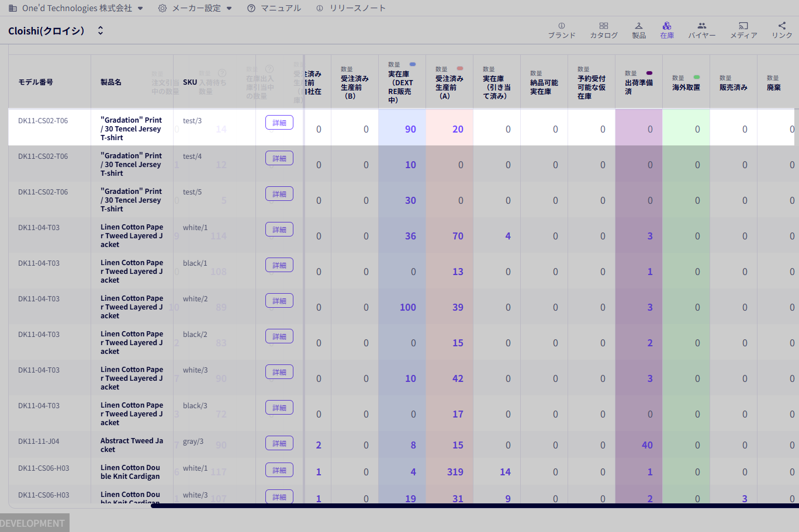
Task: Open the リリースノート release notes item
Action: tap(351, 8)
